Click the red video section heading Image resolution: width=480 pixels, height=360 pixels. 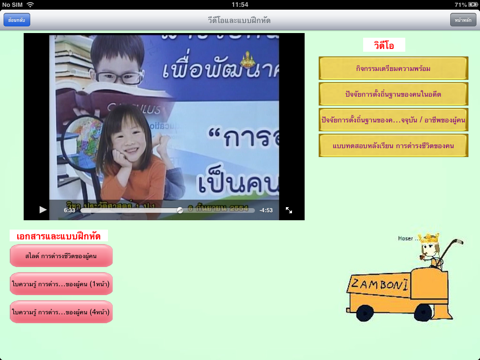click(384, 45)
